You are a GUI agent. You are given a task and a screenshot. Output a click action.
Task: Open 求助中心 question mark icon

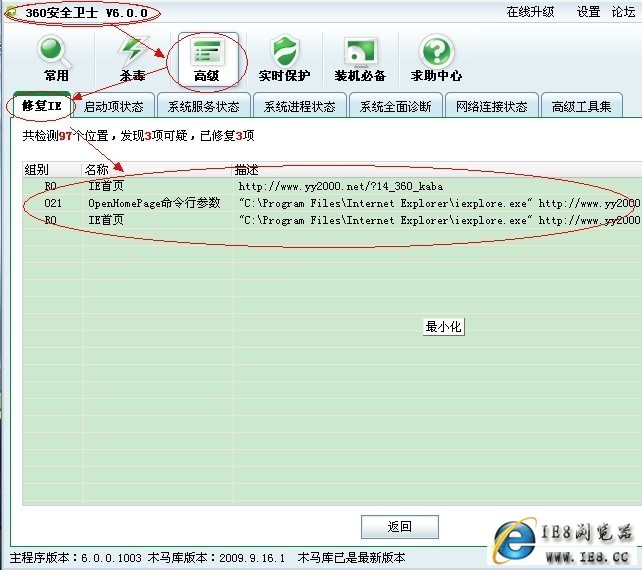pos(436,59)
